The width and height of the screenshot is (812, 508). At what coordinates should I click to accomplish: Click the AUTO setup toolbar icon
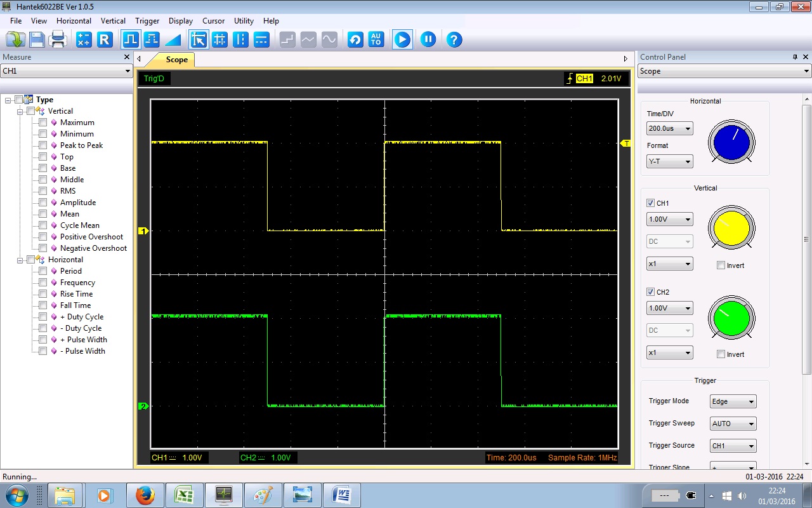click(376, 39)
